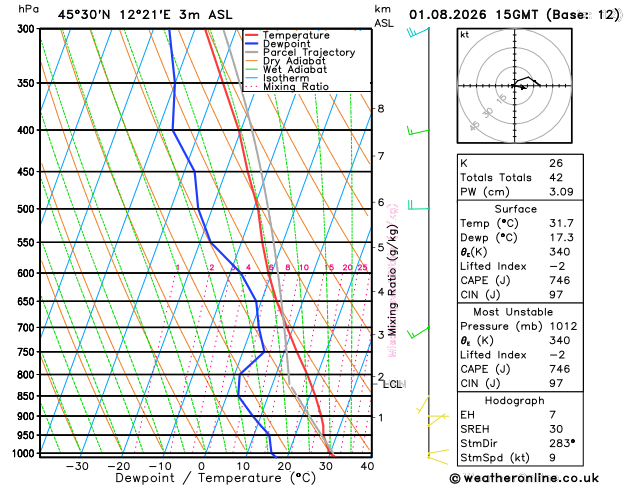Click the Mixing Ratio legend entry
629x486 pixels.
point(287,87)
